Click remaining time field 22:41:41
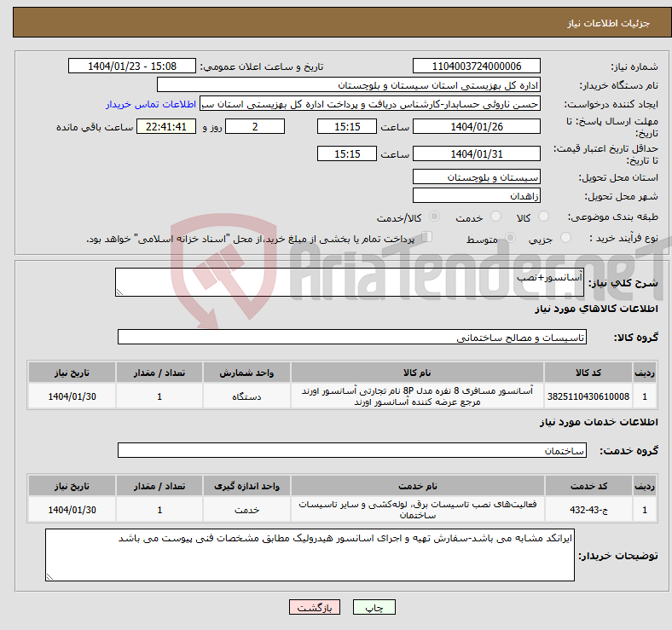Viewport: 672px width, 630px height. pyautogui.click(x=166, y=126)
